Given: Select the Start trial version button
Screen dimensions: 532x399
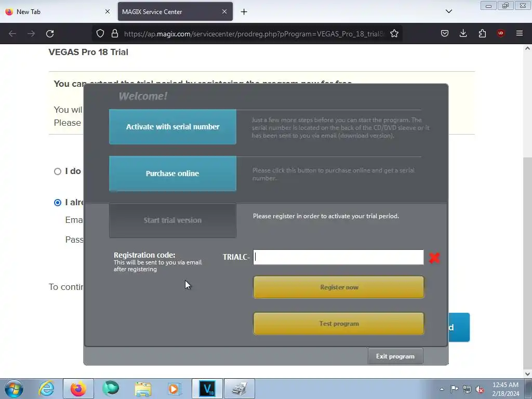Looking at the screenshot, I should coord(172,220).
